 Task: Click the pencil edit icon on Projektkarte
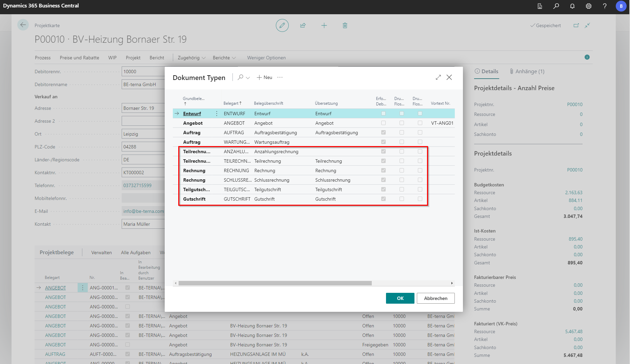[282, 25]
